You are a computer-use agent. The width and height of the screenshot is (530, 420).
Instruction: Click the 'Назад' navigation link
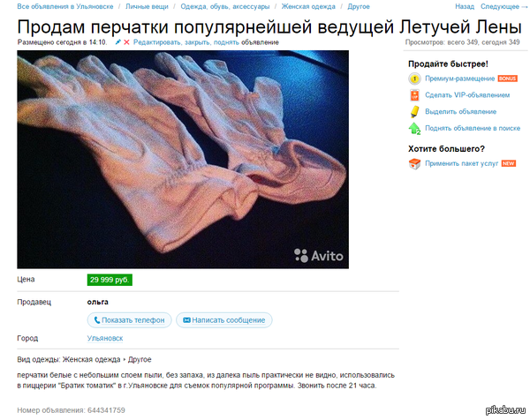[x=465, y=6]
